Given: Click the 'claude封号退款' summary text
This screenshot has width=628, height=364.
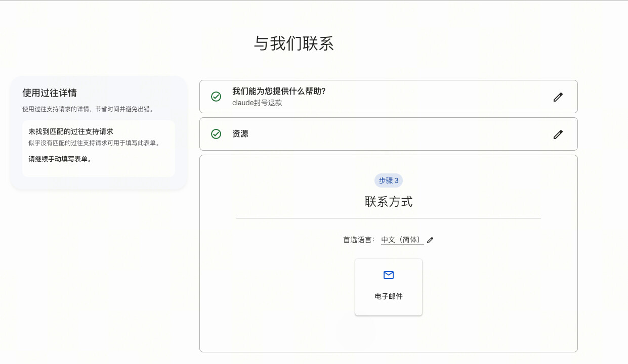Looking at the screenshot, I should pyautogui.click(x=257, y=103).
